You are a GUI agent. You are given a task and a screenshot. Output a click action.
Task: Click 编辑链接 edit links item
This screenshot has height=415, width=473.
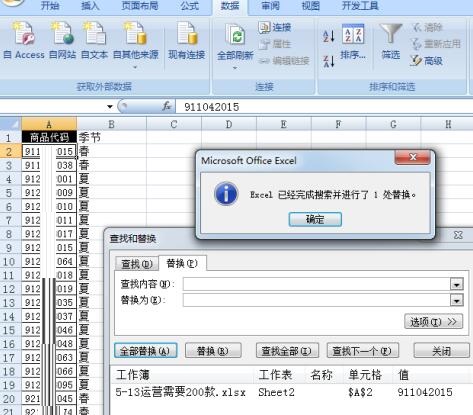(284, 61)
